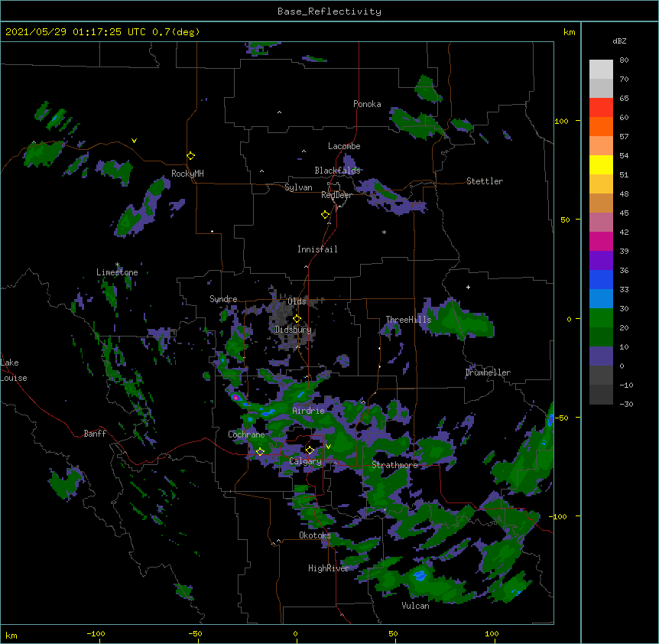659x644 pixels.
Task: Click the white asterisk above Limestone label
Action: (117, 265)
